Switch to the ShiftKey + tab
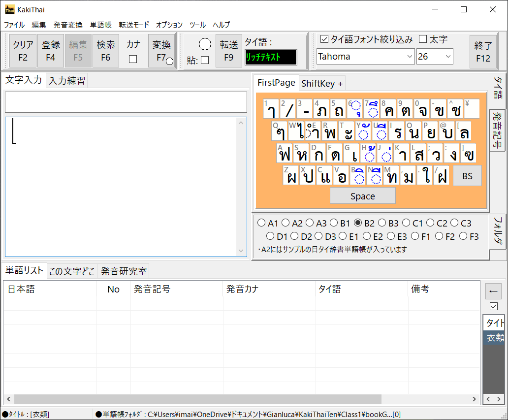The image size is (508, 420). (x=322, y=83)
